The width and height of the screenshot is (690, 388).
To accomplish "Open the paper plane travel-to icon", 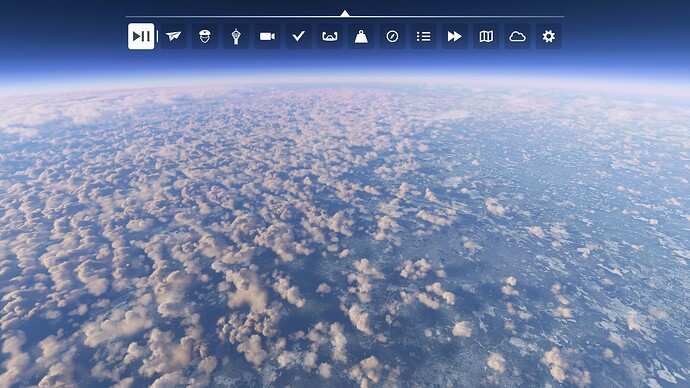I will (173, 36).
